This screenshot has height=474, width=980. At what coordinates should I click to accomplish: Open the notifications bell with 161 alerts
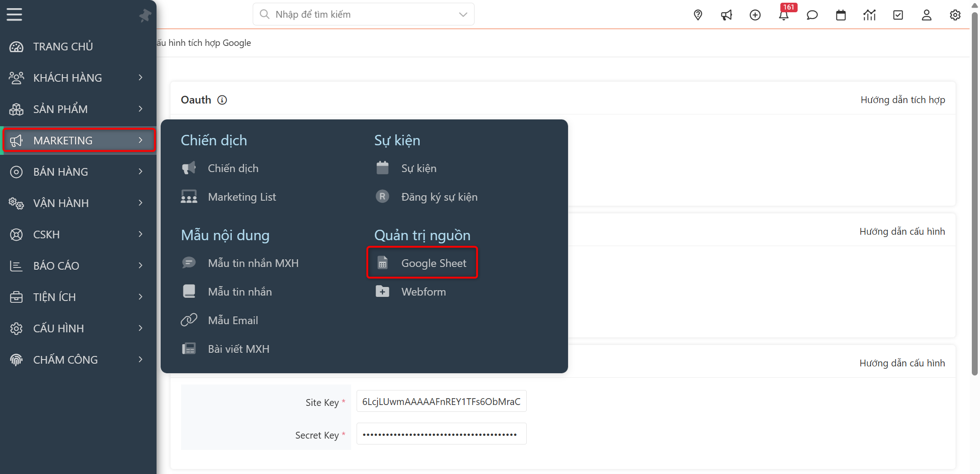[784, 15]
